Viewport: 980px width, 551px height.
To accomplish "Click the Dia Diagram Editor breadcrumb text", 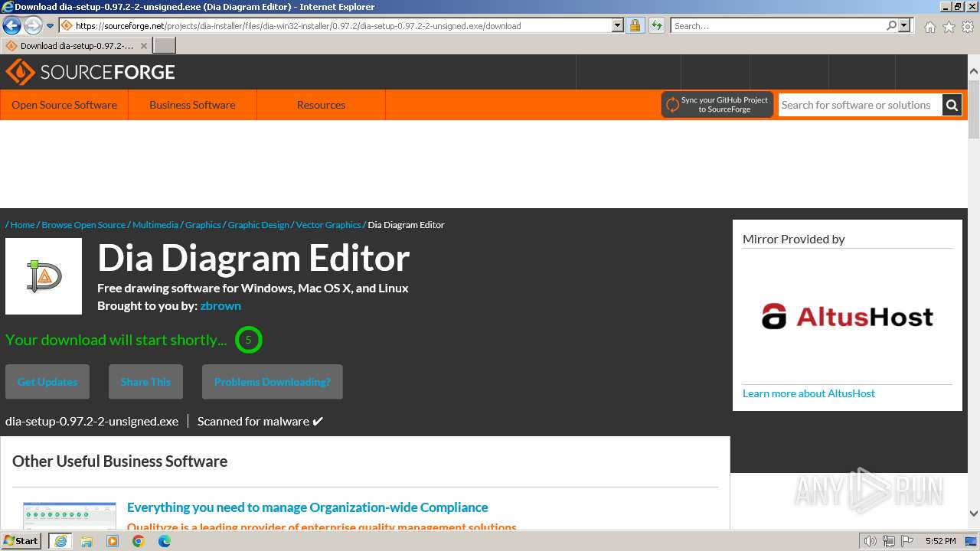I will point(406,225).
